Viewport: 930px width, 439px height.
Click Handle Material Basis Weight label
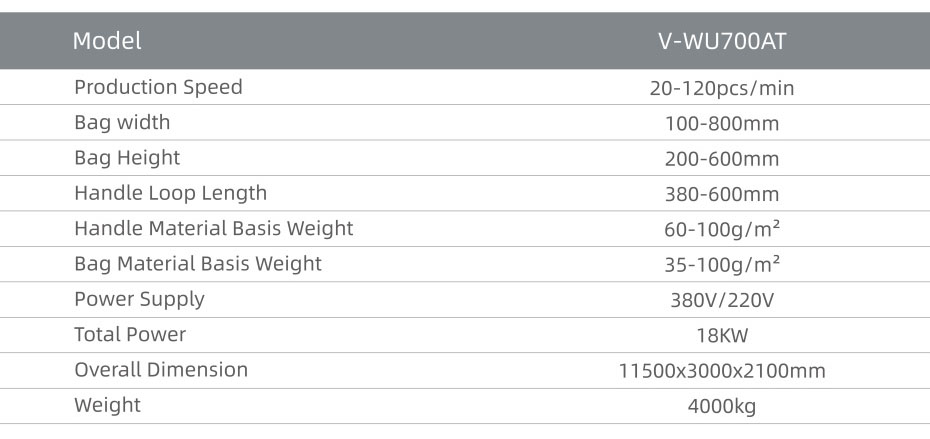(x=214, y=229)
